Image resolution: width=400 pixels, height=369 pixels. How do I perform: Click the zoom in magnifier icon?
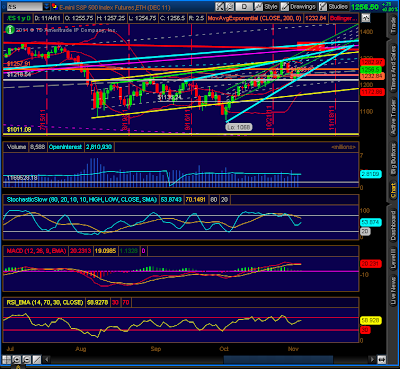tap(17, 360)
